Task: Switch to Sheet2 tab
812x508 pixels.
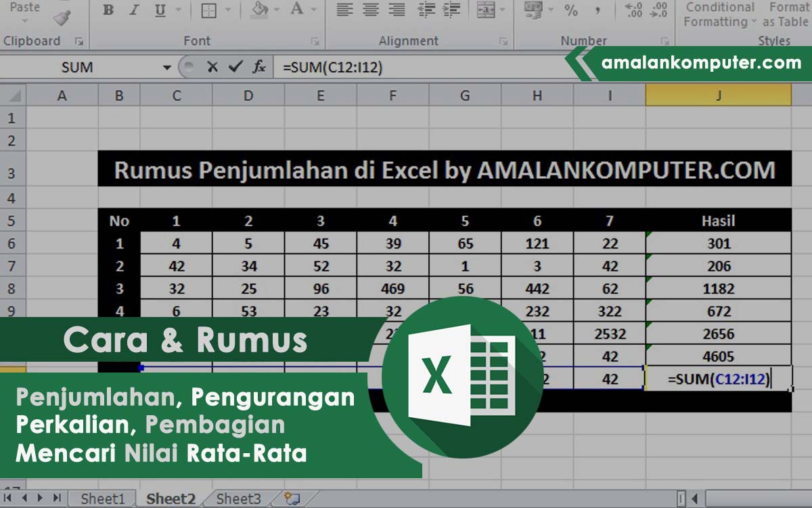Action: tap(171, 499)
